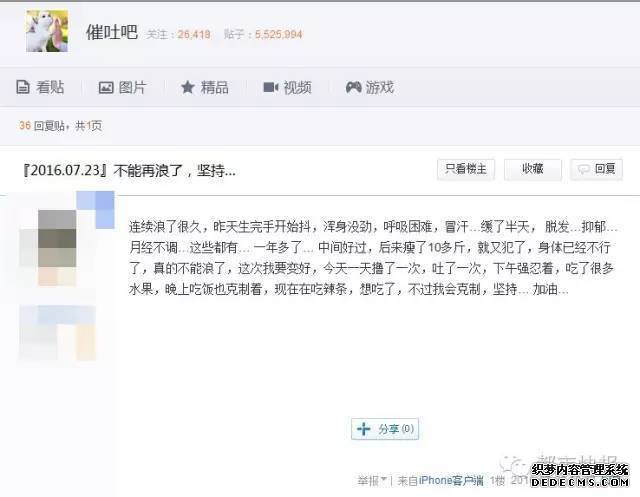The image size is (640, 497).
Task: Open the 视频 tab
Action: [x=287, y=87]
